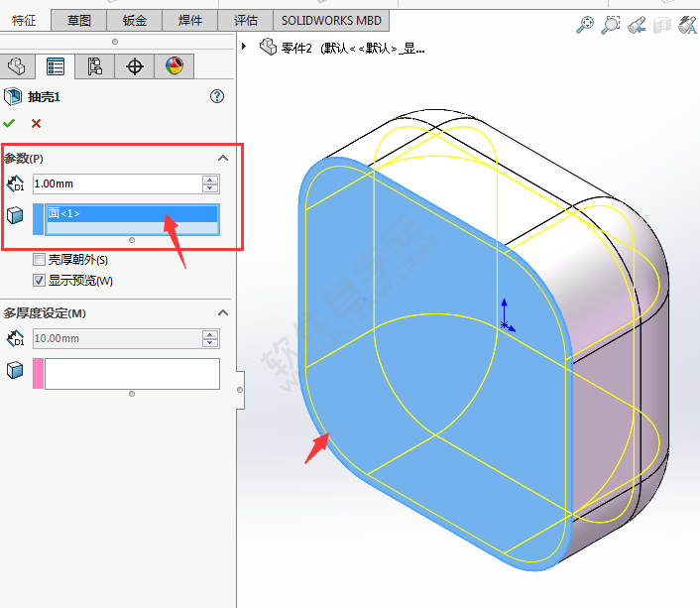Enable the 壳厚朝外(S) checkbox
Image resolution: width=700 pixels, height=608 pixels.
(40, 259)
